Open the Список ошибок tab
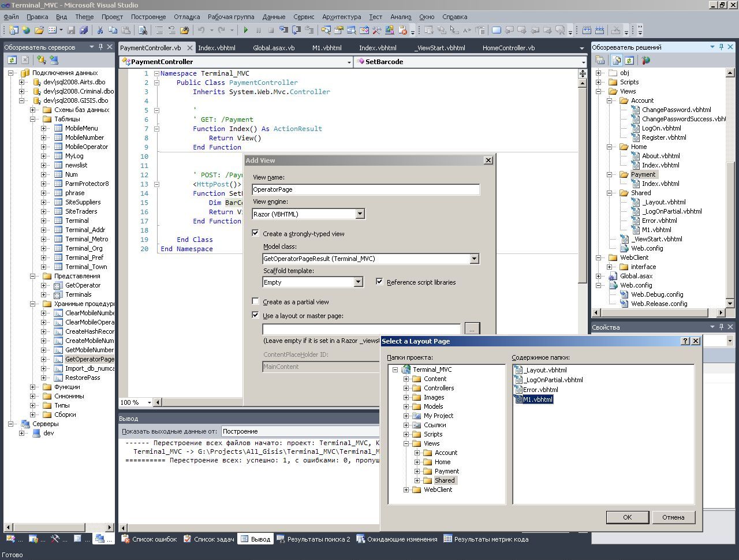The height and width of the screenshot is (560, 739). [x=149, y=539]
